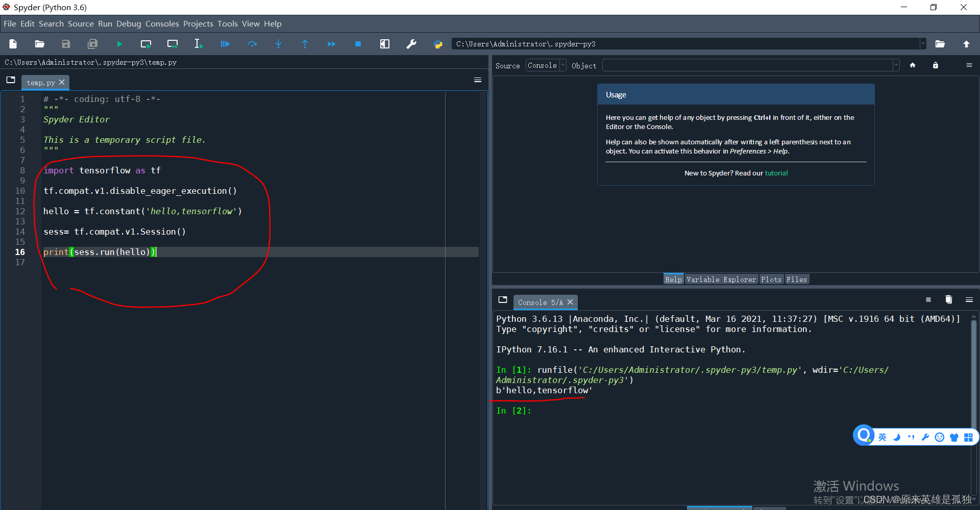
Task: Interrupt the kernel with console stop square
Action: (928, 300)
